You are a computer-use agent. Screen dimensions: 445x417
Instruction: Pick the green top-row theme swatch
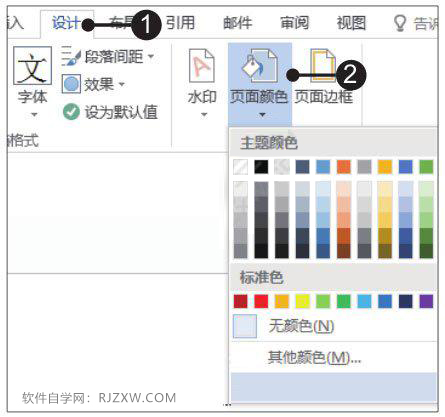426,167
